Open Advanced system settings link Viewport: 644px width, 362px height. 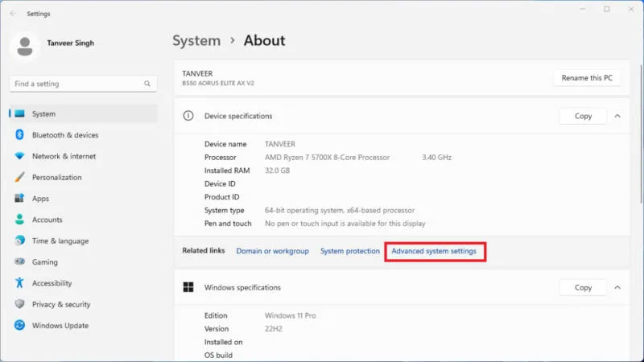(x=434, y=251)
